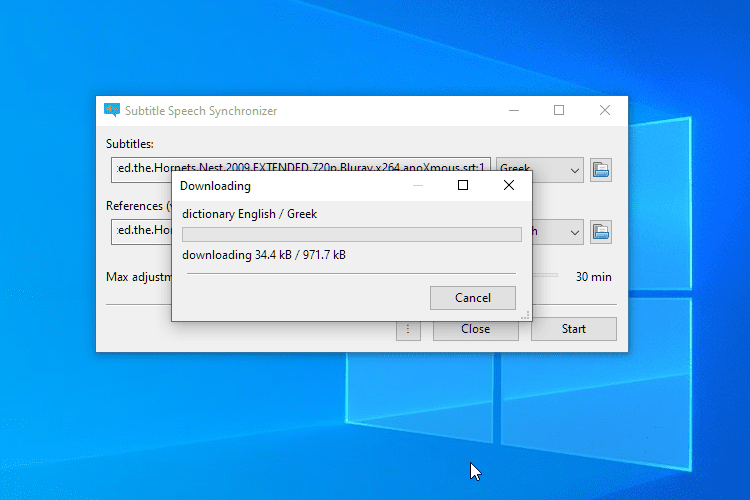Minimize the Subtitle Speech Synchronizer window

(514, 111)
